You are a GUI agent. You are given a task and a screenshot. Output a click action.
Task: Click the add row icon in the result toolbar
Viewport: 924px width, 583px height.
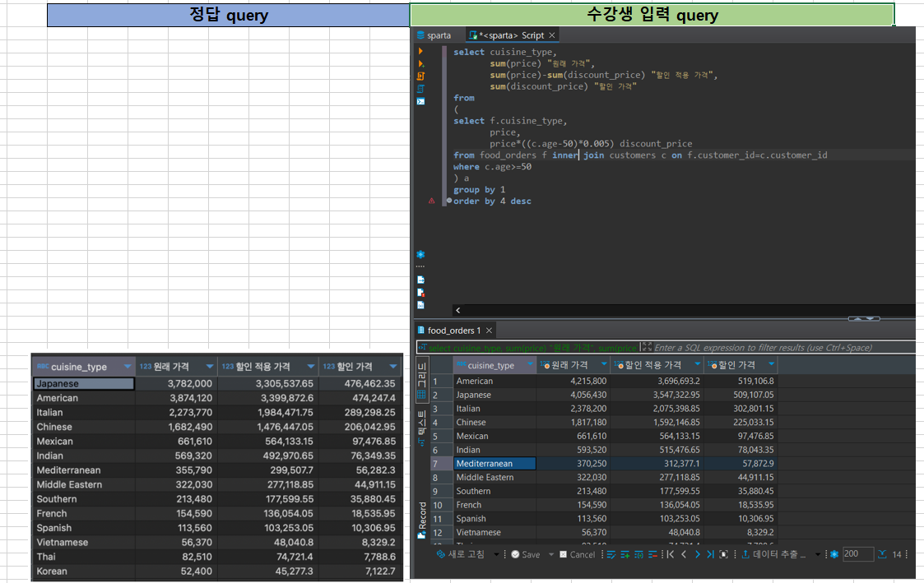(625, 554)
